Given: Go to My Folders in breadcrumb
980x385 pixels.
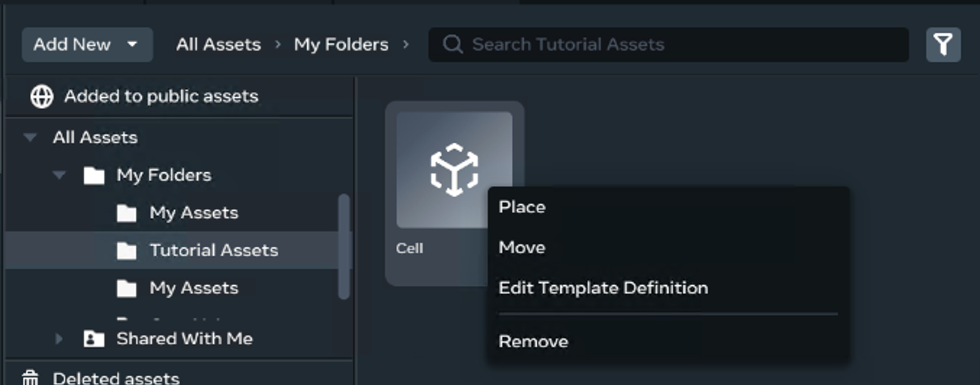Looking at the screenshot, I should point(341,45).
